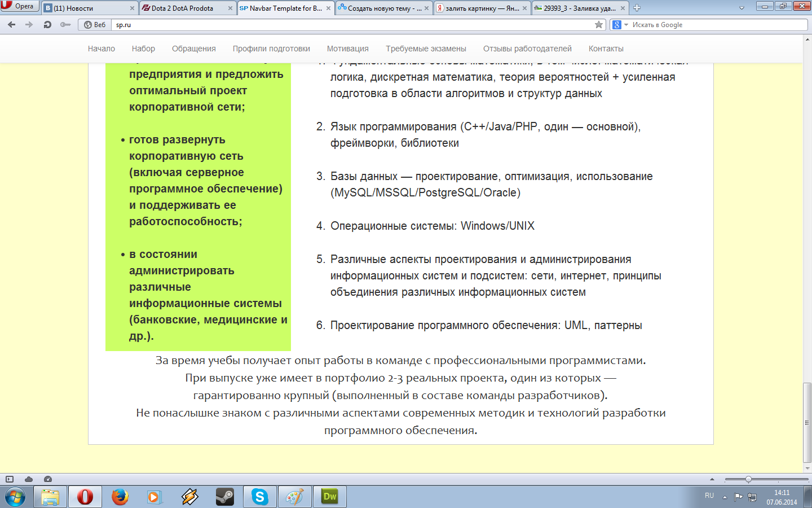Switch to the 29393_3 Заливка tab

click(580, 8)
